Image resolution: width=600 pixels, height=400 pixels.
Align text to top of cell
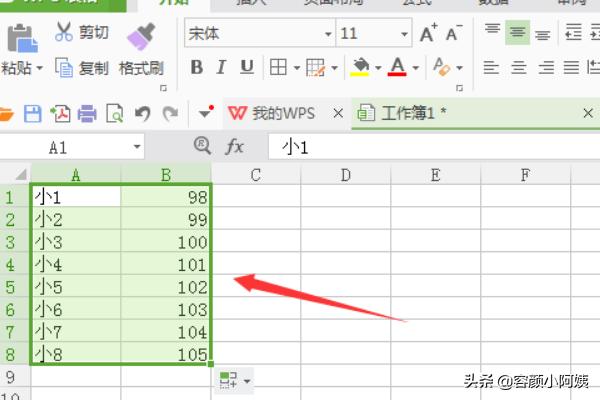click(x=492, y=30)
